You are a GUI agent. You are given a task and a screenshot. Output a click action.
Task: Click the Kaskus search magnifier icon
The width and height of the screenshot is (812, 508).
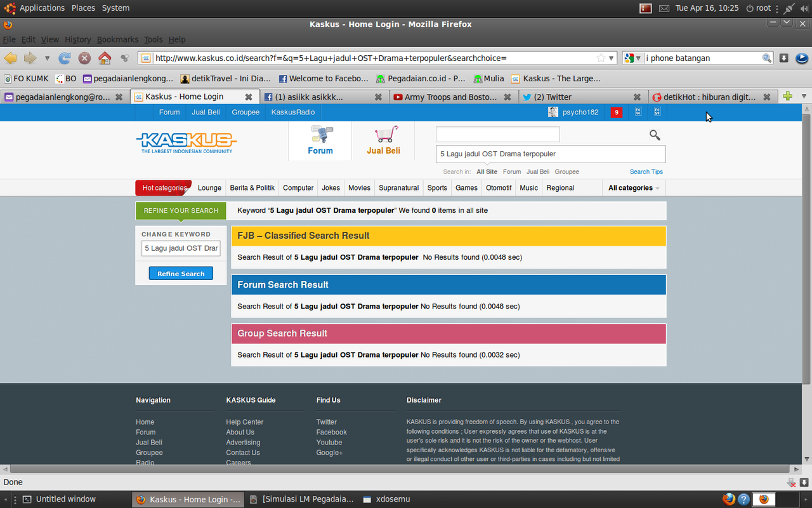[x=655, y=135]
